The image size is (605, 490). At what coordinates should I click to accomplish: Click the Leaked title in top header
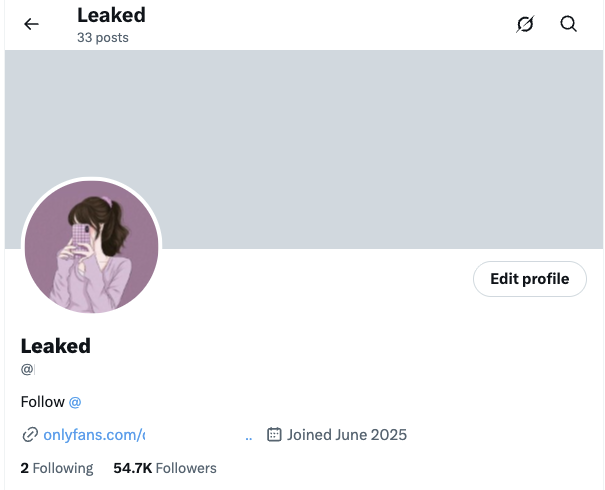111,15
